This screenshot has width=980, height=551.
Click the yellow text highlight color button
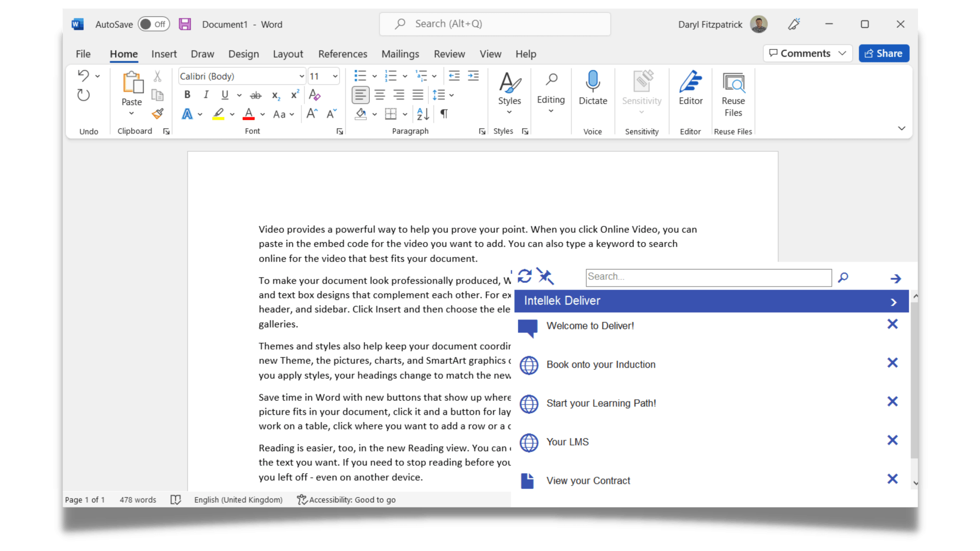click(x=218, y=114)
